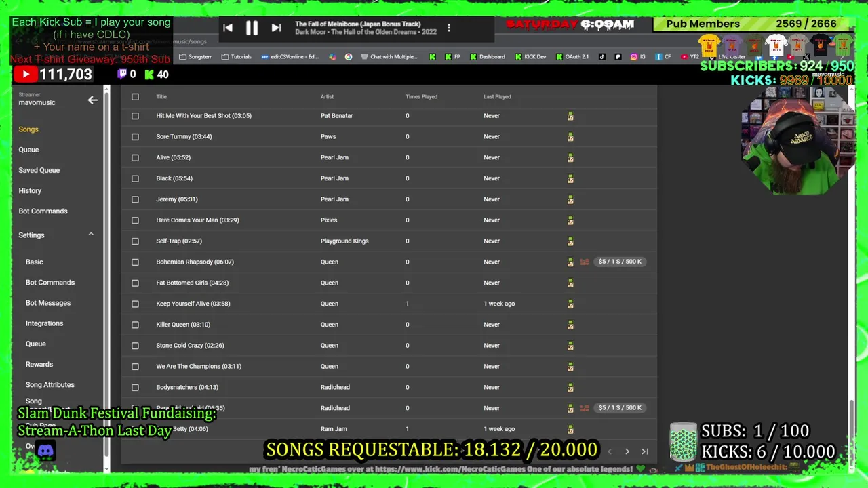The image size is (868, 488).
Task: Collapse sidebar with the back arrow
Action: 92,100
